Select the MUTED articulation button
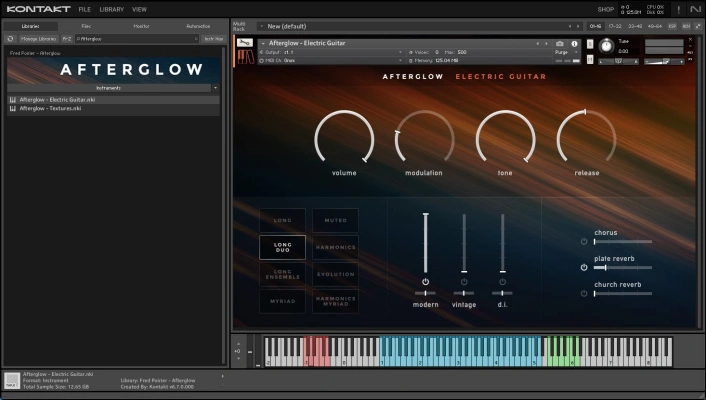Image resolution: width=706 pixels, height=400 pixels. pyautogui.click(x=335, y=220)
